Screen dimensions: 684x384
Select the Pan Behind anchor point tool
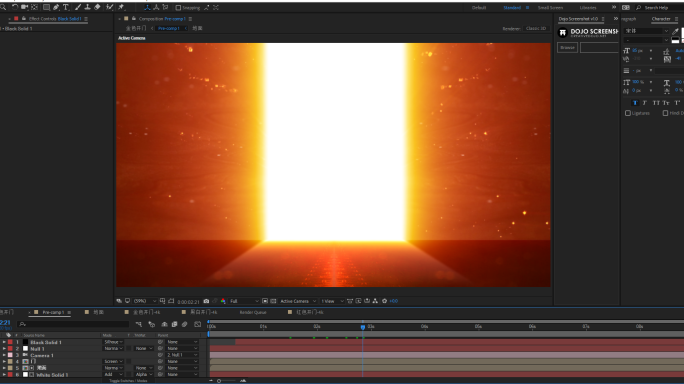coord(34,7)
